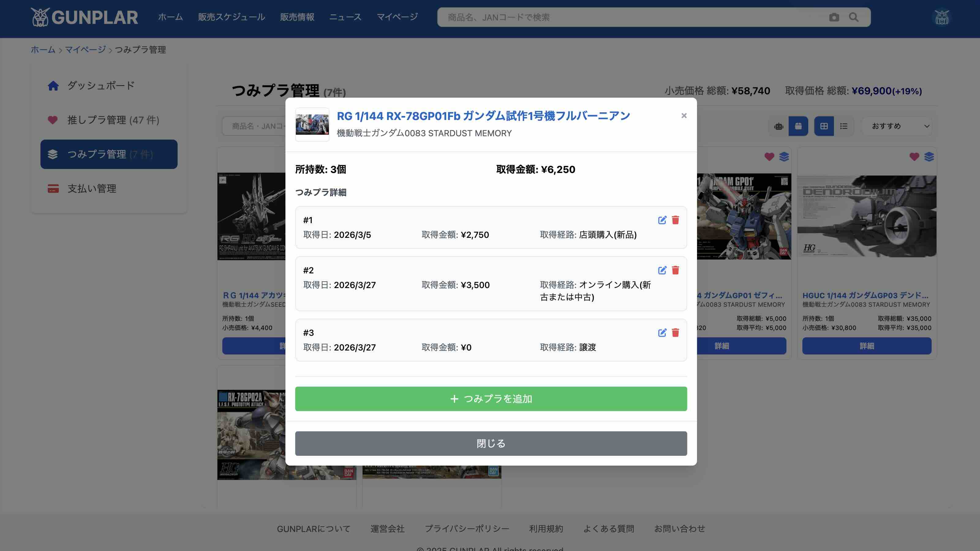This screenshot has height=551, width=980.
Task: Close the modal with the × icon
Action: (684, 116)
